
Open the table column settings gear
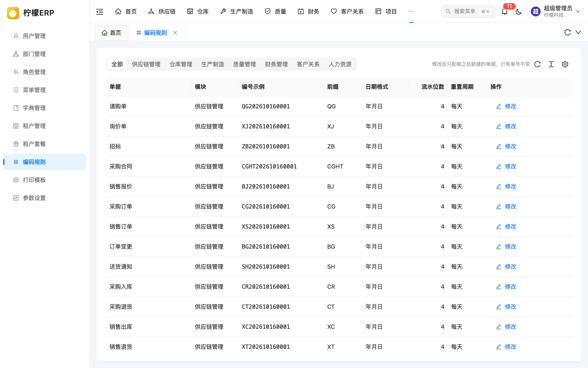pos(565,64)
